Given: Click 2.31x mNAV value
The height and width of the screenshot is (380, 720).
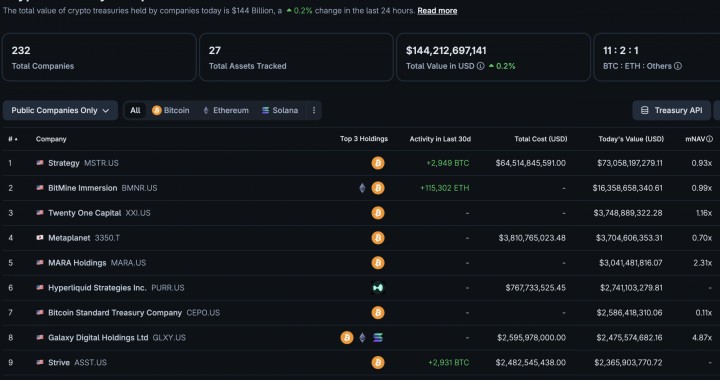Looking at the screenshot, I should point(703,263).
